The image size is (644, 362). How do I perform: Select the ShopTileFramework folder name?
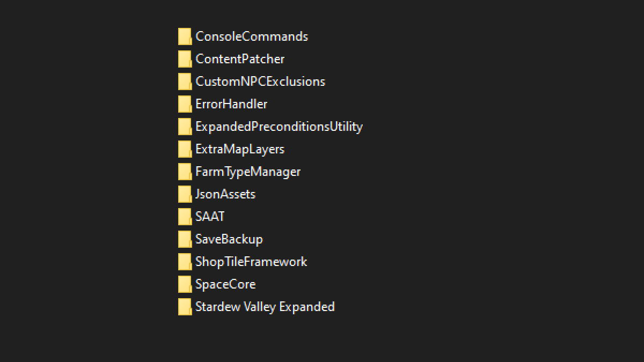251,262
